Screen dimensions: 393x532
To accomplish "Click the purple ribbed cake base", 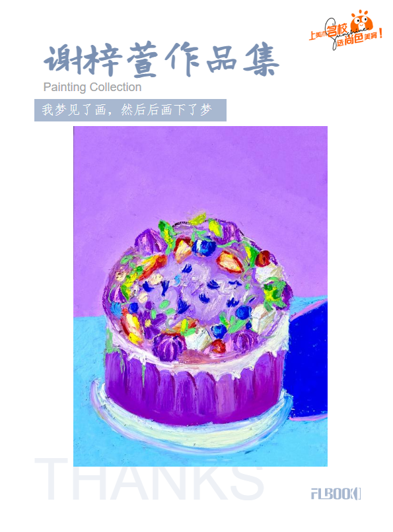I will (194, 387).
